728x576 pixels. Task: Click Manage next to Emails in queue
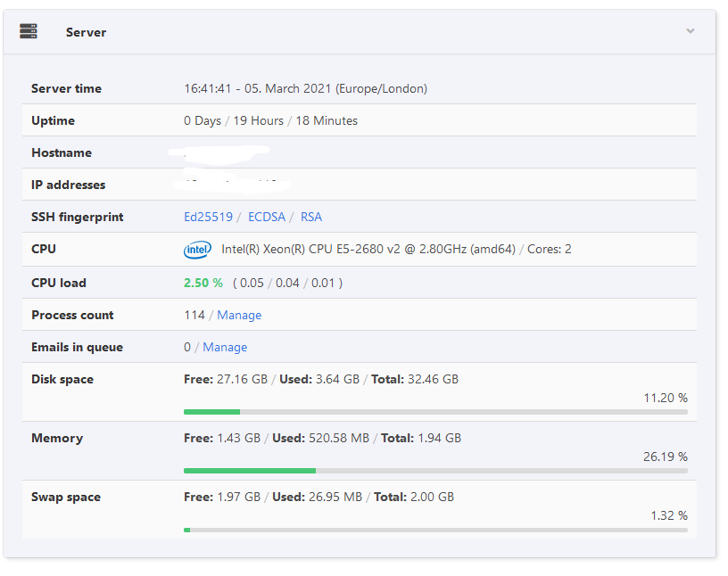225,347
